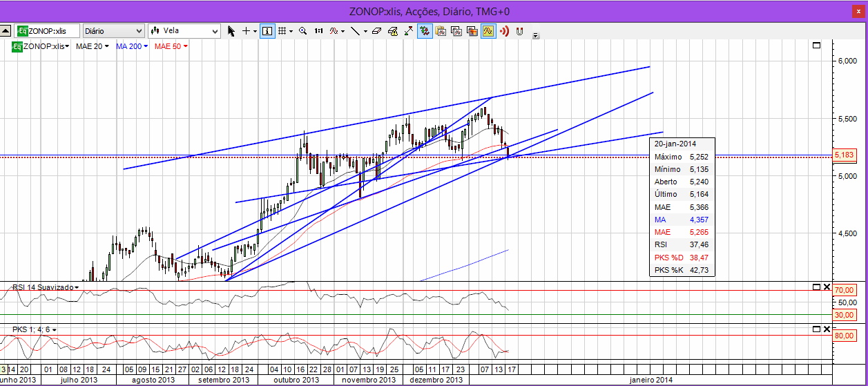The image size is (868, 386).
Task: Click the first clipboard chart icon
Action: 441,31
